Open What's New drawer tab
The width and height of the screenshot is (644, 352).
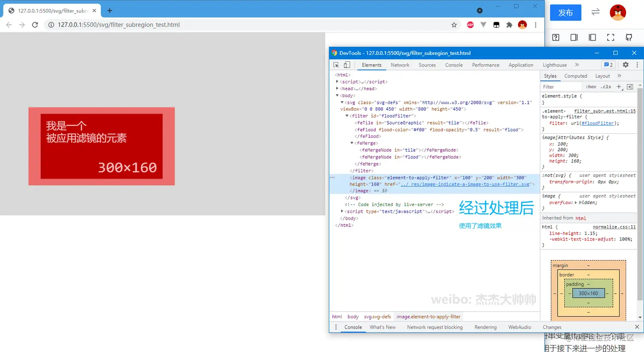tap(382, 327)
